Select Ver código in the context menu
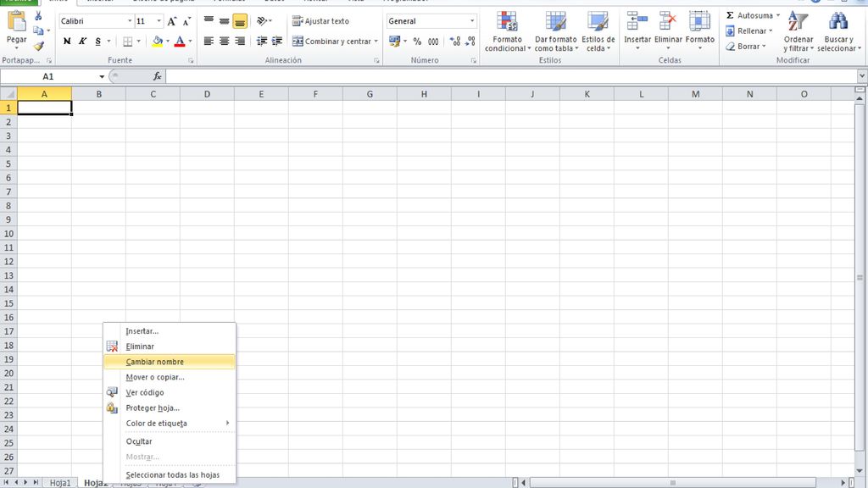The height and width of the screenshot is (488, 868). (170, 393)
